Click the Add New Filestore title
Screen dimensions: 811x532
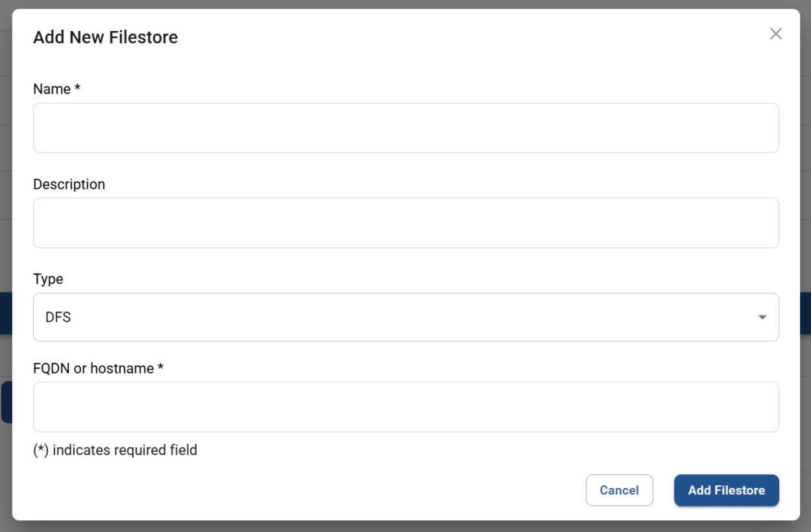coord(105,37)
